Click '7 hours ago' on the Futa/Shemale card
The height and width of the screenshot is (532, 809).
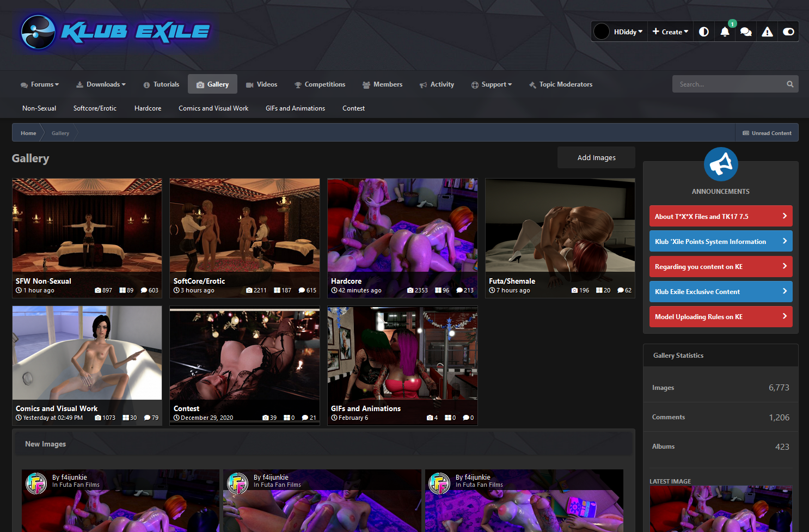[510, 290]
